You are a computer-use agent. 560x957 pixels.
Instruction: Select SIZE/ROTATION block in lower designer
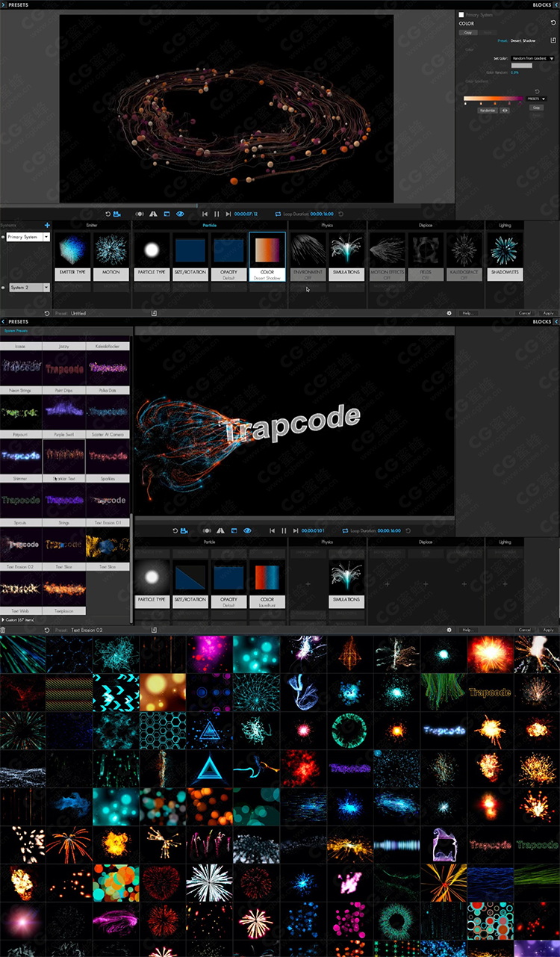191,584
